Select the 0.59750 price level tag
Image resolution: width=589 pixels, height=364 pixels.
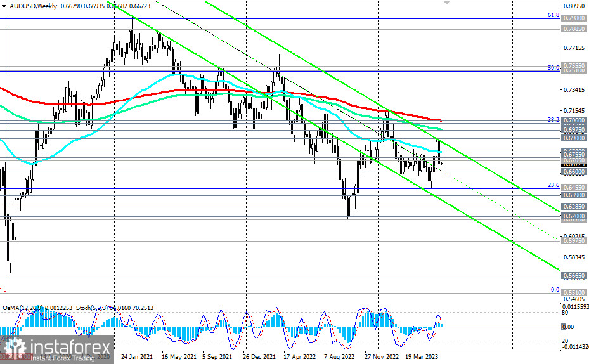(574, 240)
